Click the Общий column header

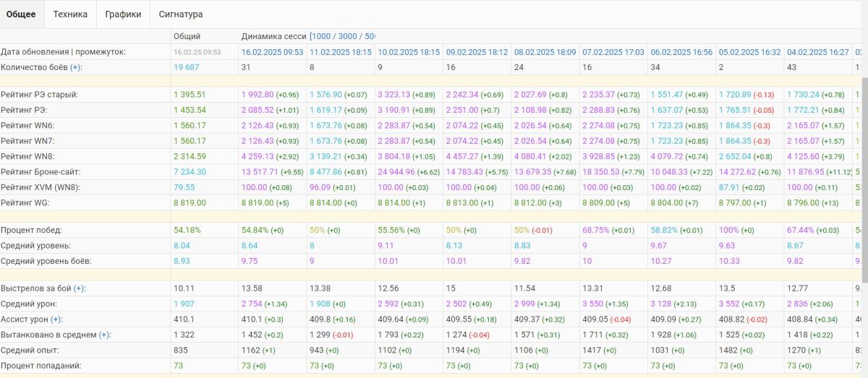pos(187,36)
